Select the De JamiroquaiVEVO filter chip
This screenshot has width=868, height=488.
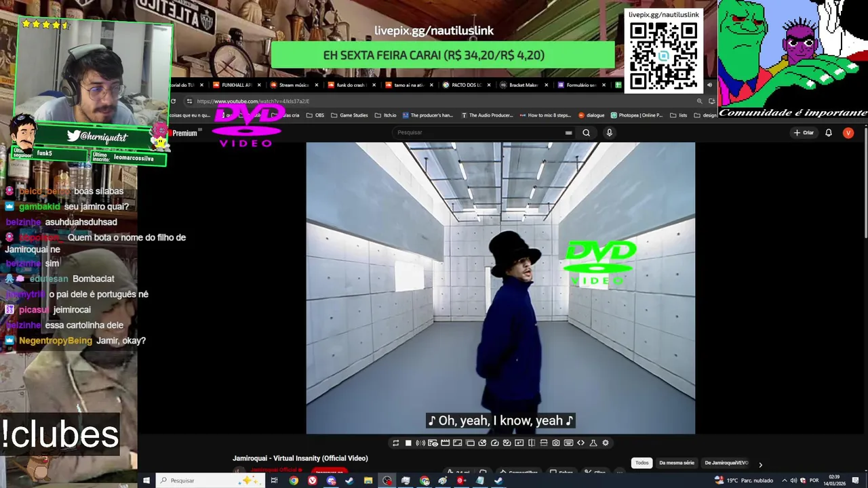[726, 463]
